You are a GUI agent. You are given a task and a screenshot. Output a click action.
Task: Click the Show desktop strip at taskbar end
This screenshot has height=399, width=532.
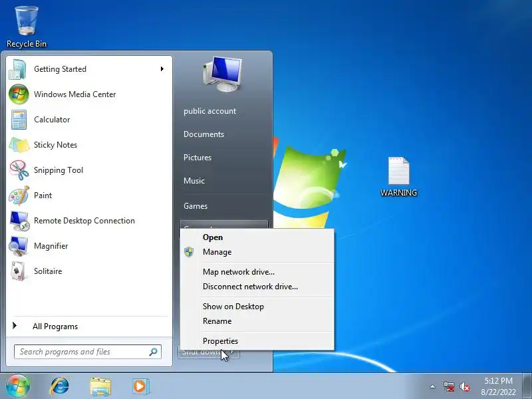(527, 386)
